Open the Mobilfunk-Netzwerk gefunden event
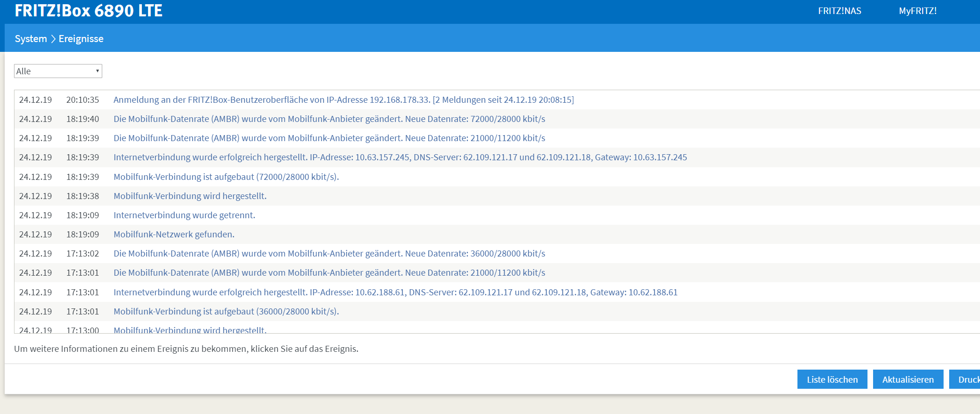980x414 pixels. pyautogui.click(x=174, y=234)
